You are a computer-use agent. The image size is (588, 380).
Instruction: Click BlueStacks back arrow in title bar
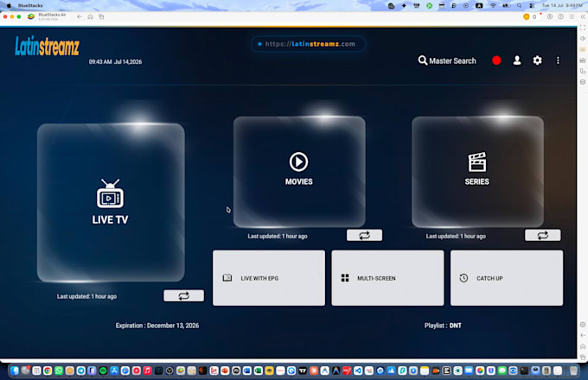click(x=80, y=16)
